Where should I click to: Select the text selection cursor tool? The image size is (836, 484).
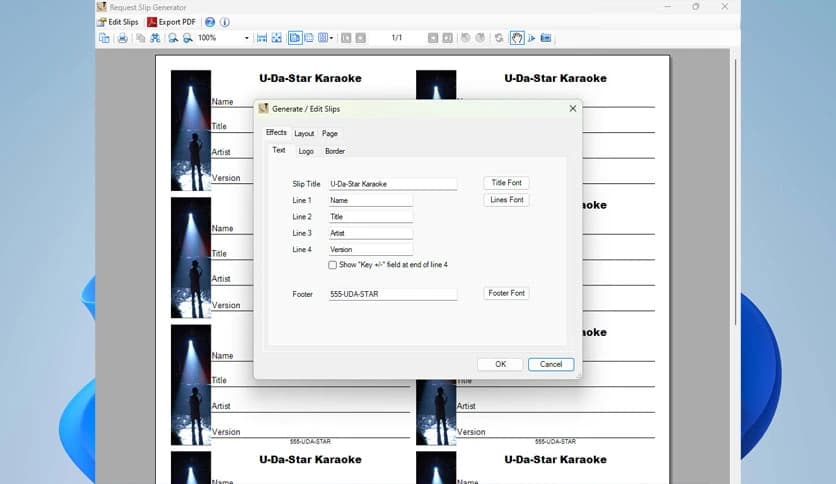click(531, 38)
